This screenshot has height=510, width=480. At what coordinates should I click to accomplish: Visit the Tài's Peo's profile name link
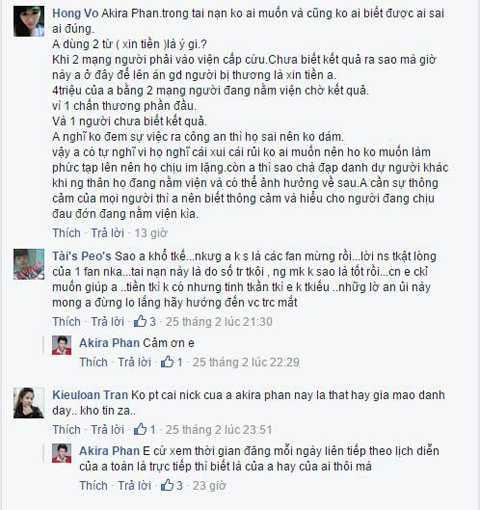pos(82,256)
